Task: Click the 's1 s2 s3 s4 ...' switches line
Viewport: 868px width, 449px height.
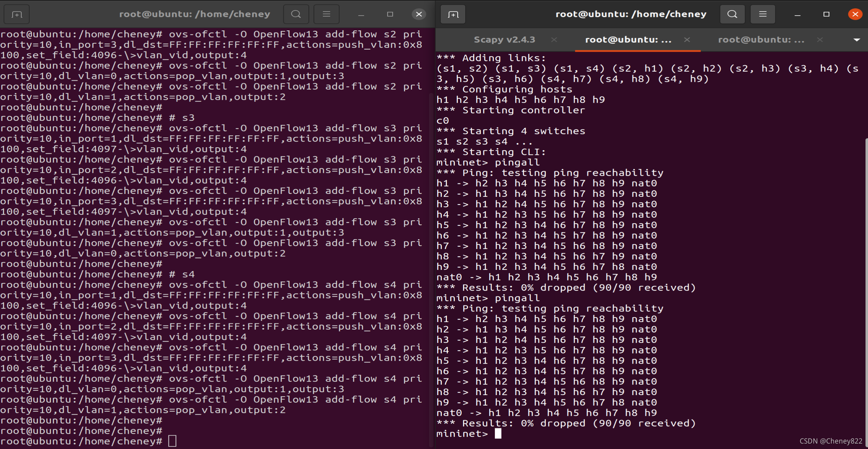Action: coord(484,141)
